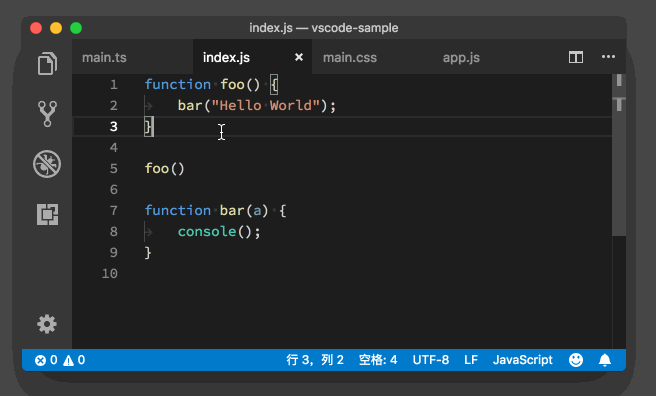
Task: Open the indentation spaces setting
Action: [378, 360]
